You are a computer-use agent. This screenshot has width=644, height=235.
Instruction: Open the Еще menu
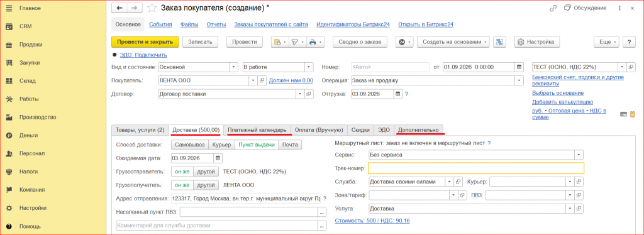coord(606,42)
